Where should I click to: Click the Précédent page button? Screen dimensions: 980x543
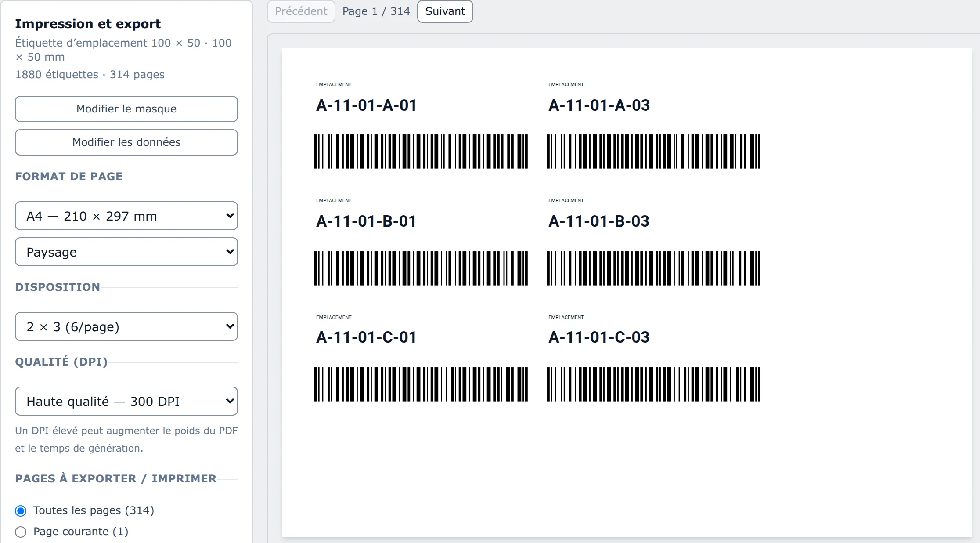301,11
